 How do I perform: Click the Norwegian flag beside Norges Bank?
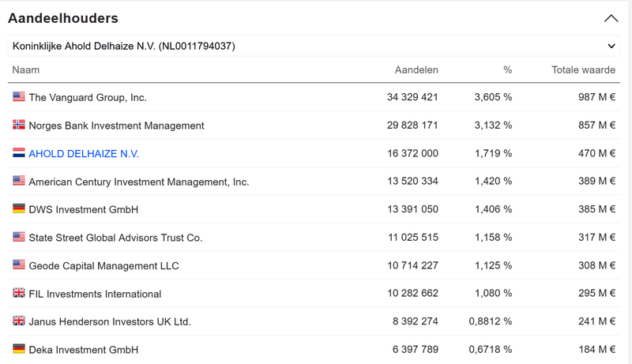point(19,125)
